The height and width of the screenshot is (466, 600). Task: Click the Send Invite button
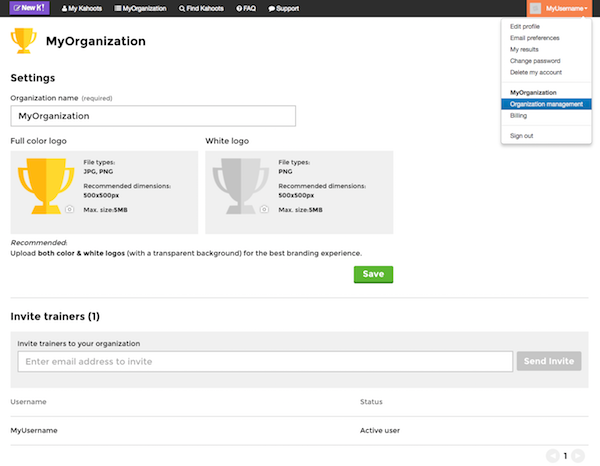(x=549, y=361)
